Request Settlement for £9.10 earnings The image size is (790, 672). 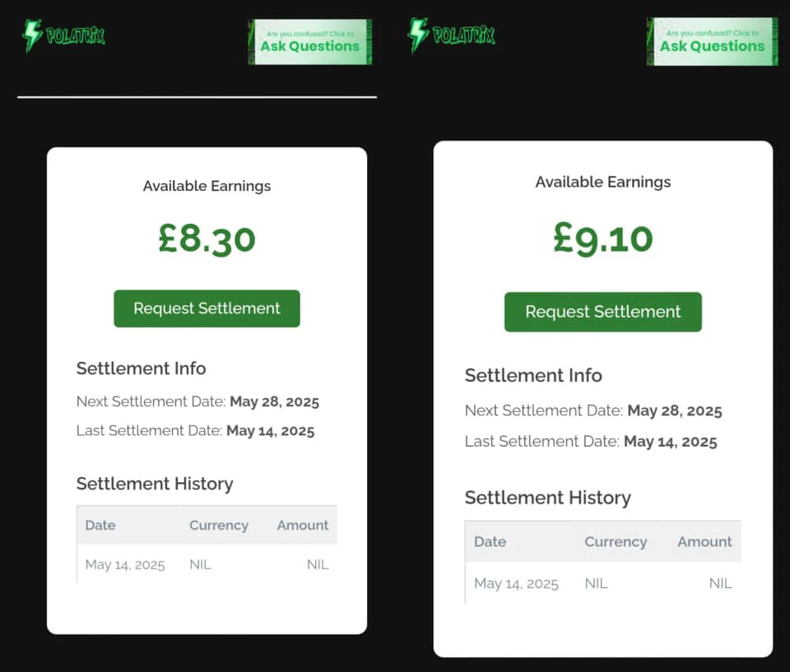(x=602, y=312)
